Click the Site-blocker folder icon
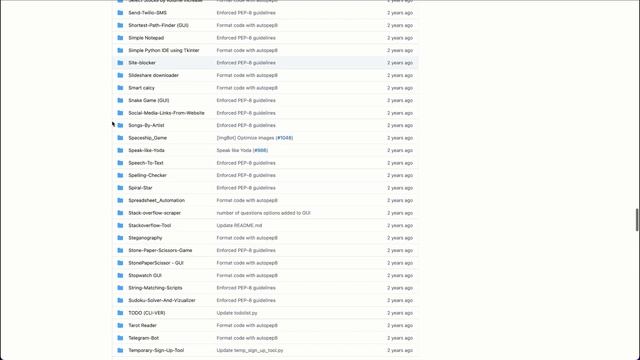Screen dimensions: 640x360 click(x=120, y=63)
